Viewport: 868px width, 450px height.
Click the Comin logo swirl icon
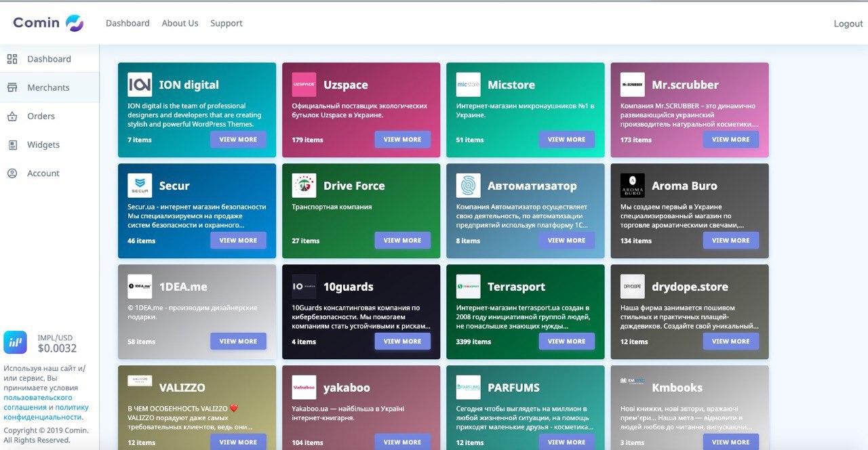coord(75,24)
